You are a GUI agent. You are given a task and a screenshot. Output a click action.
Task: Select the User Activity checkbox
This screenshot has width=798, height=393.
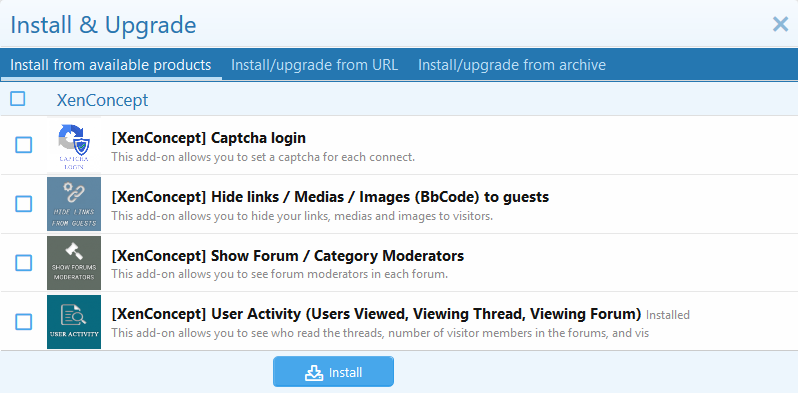(x=23, y=322)
